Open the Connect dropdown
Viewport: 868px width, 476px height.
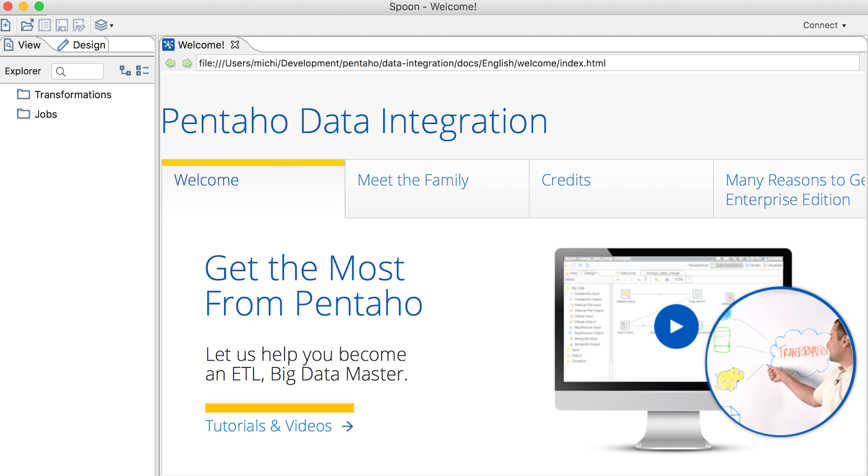[x=824, y=25]
